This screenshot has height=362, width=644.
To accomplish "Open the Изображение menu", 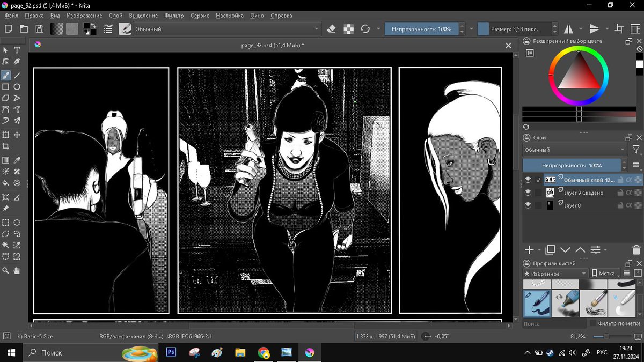I will click(x=84, y=16).
